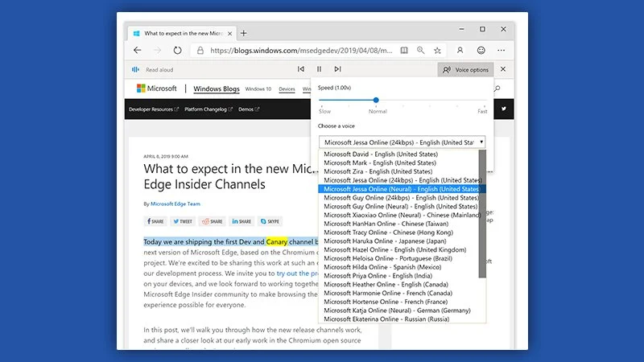Screen dimensions: 644x362
Task: Click the TWEET share button
Action: [x=183, y=221]
